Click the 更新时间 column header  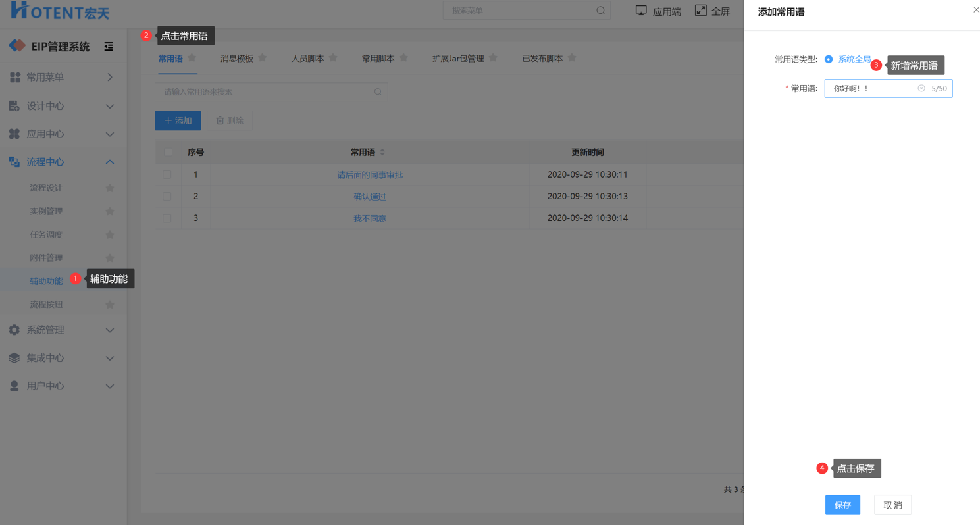tap(587, 153)
